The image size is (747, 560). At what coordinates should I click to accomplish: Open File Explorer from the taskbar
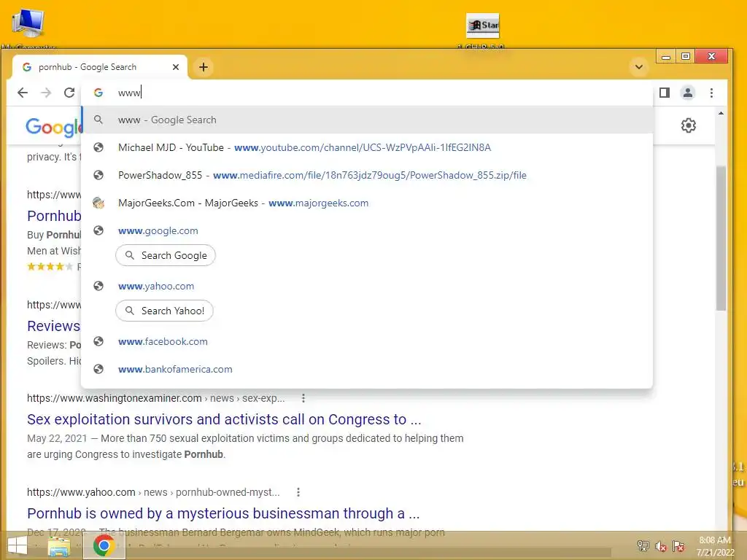click(59, 546)
